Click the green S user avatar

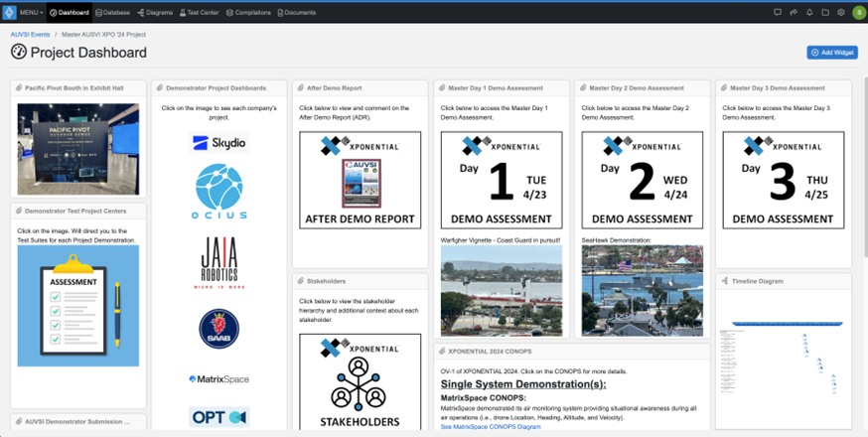pos(859,12)
